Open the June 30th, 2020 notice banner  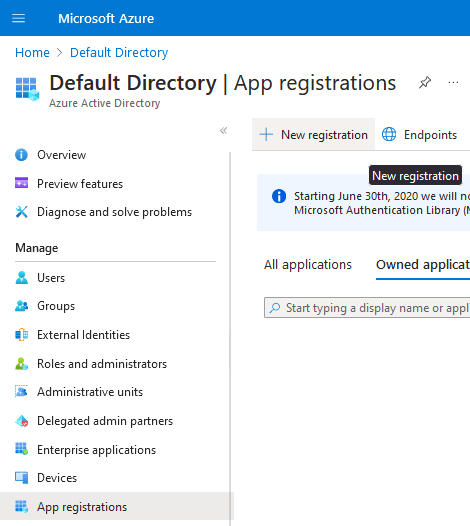(x=363, y=202)
